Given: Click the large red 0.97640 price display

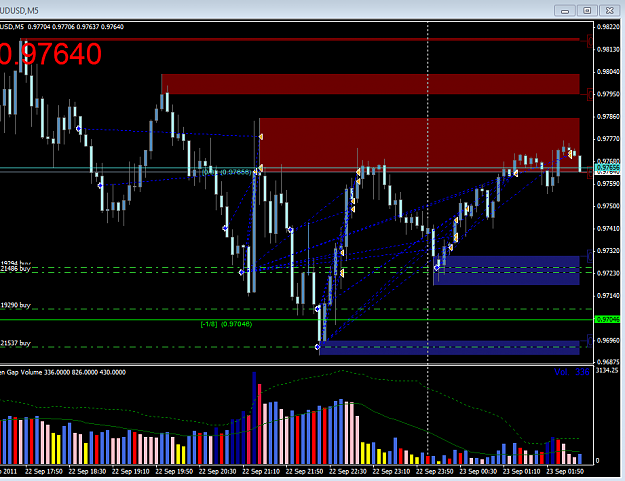Looking at the screenshot, I should click(x=50, y=54).
